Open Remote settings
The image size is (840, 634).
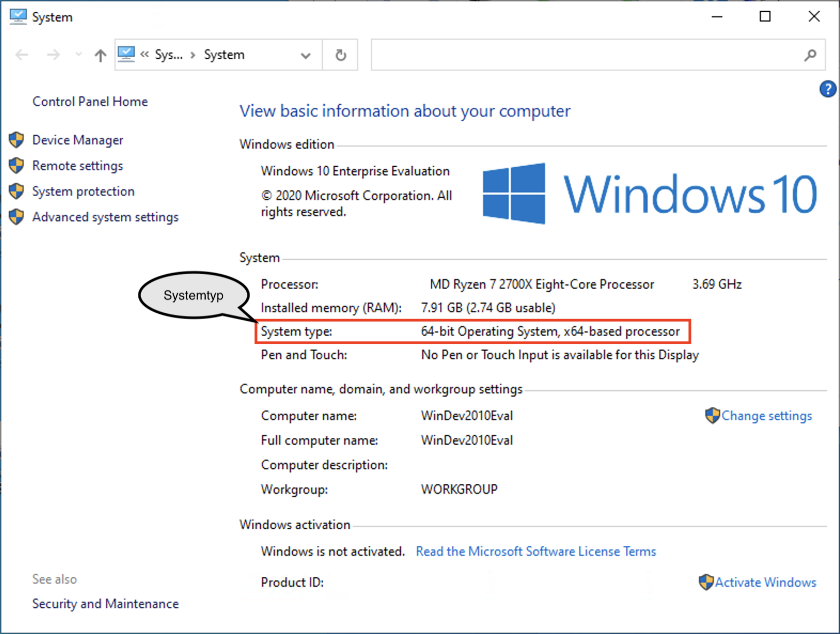click(77, 166)
